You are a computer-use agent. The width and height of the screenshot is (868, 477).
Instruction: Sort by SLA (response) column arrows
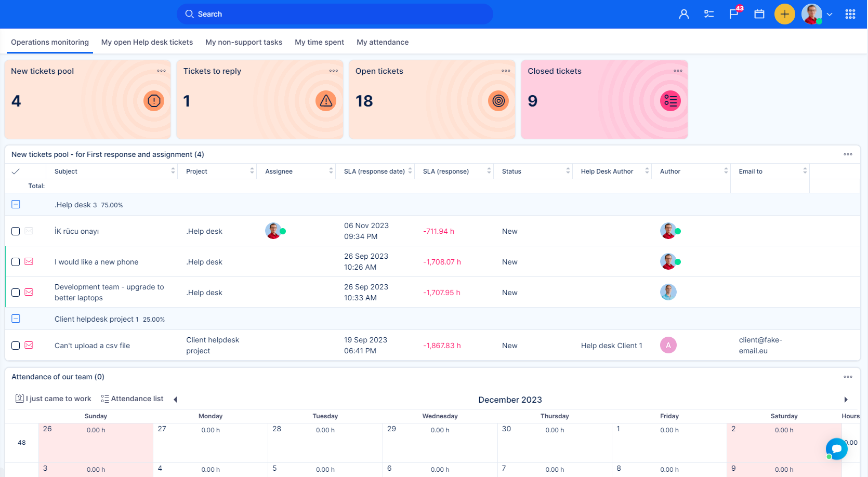(x=489, y=171)
